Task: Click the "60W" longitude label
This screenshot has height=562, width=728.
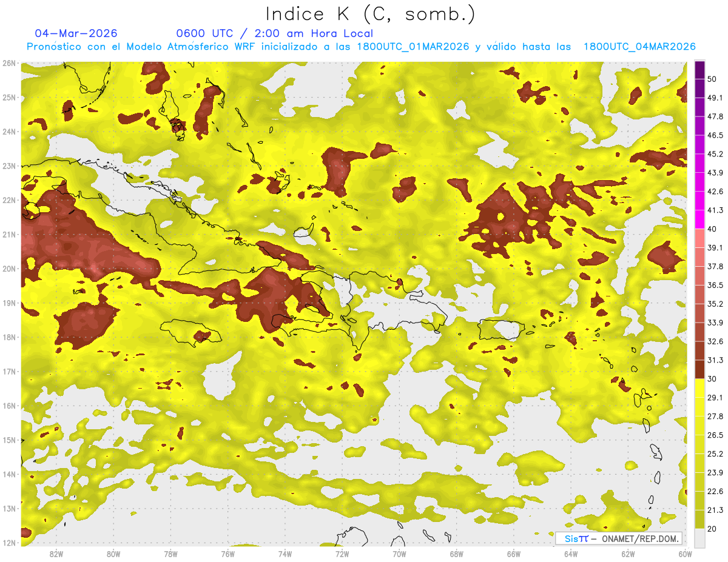Action: (x=685, y=554)
